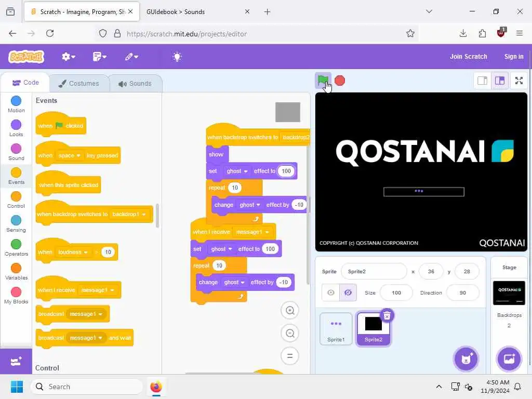Select the Sprite1 thumbnail
This screenshot has width=532, height=399.
(x=336, y=329)
